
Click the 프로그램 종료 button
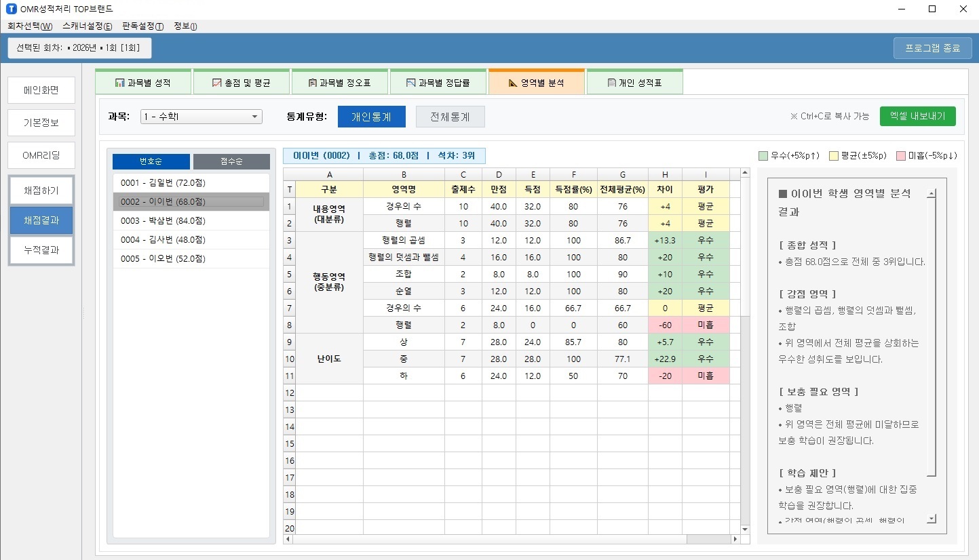click(932, 48)
